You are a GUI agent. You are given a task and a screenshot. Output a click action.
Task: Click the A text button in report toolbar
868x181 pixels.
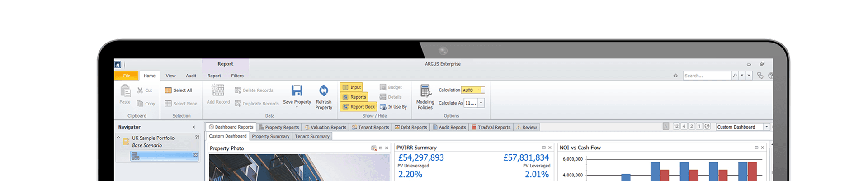coord(666,127)
